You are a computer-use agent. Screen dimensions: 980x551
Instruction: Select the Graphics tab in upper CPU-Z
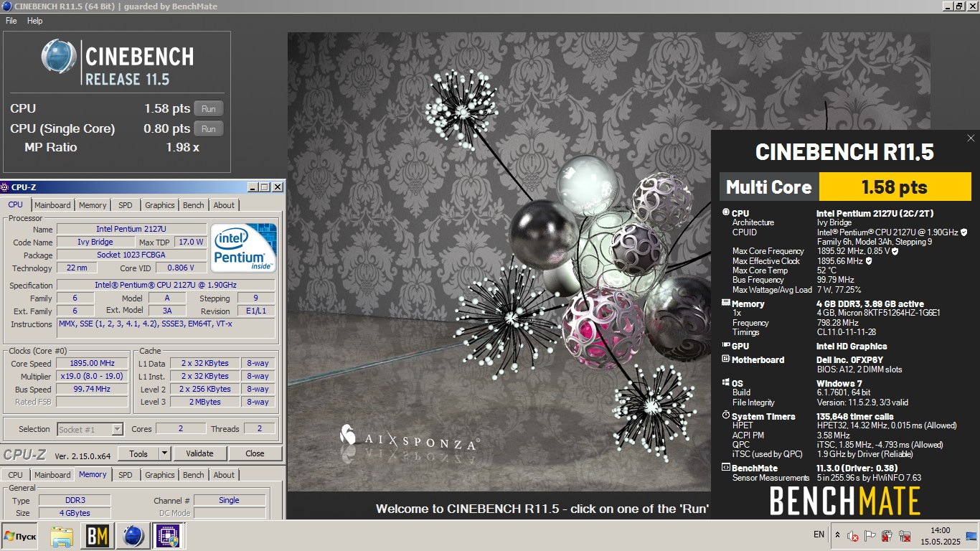(x=160, y=205)
